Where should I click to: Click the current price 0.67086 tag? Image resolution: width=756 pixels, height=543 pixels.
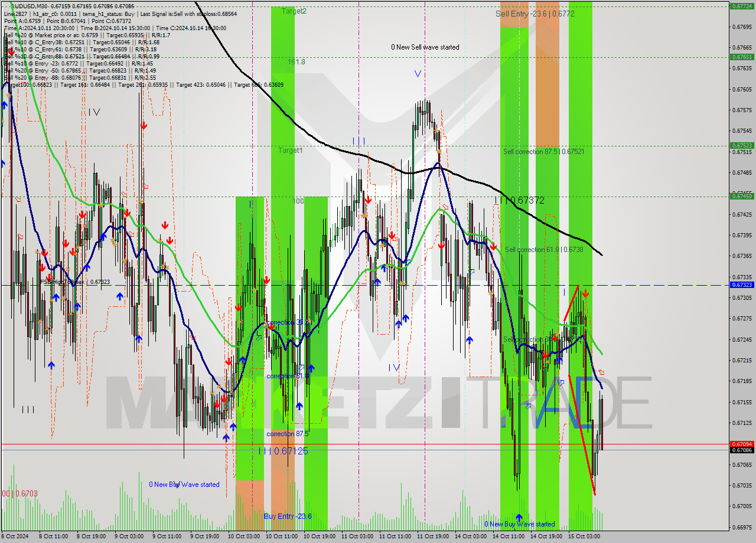[741, 450]
